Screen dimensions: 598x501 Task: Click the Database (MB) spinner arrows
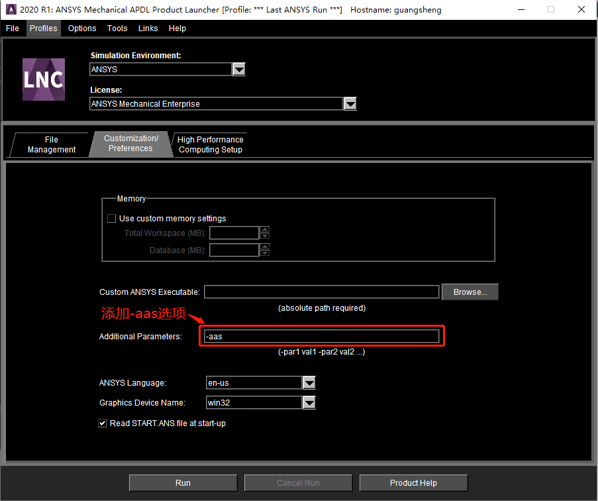coord(264,250)
